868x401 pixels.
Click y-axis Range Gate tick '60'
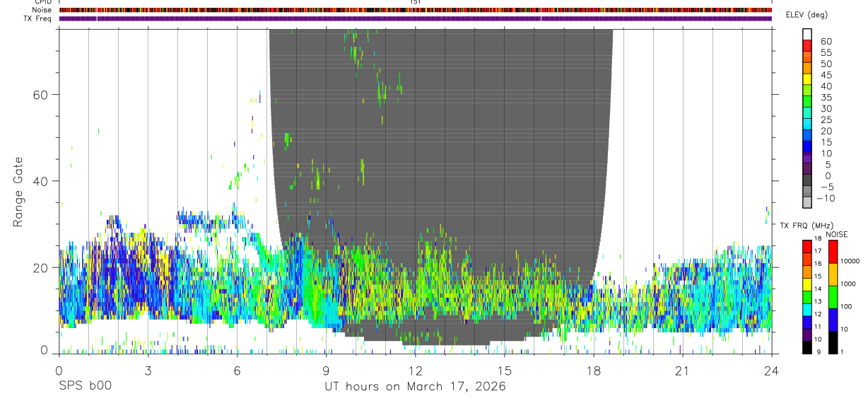pos(42,94)
